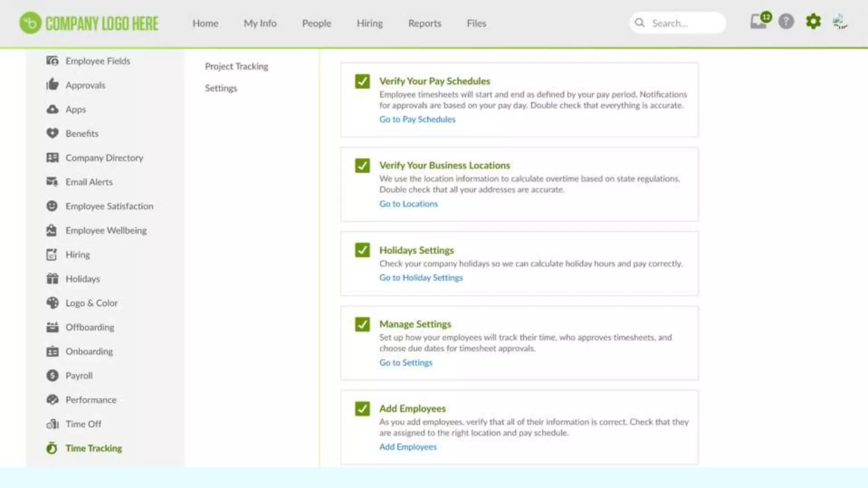The image size is (868, 488).
Task: Open the settings gear icon
Action: coord(813,22)
